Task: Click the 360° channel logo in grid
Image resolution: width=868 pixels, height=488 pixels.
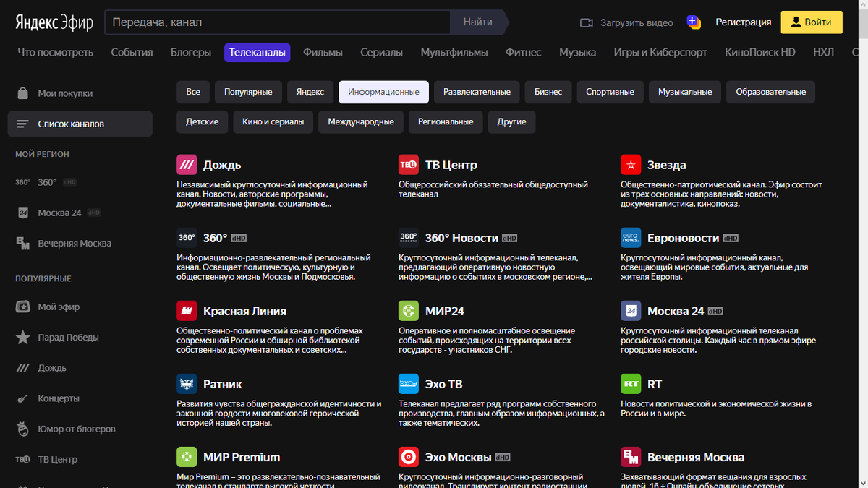Action: pyautogui.click(x=187, y=238)
